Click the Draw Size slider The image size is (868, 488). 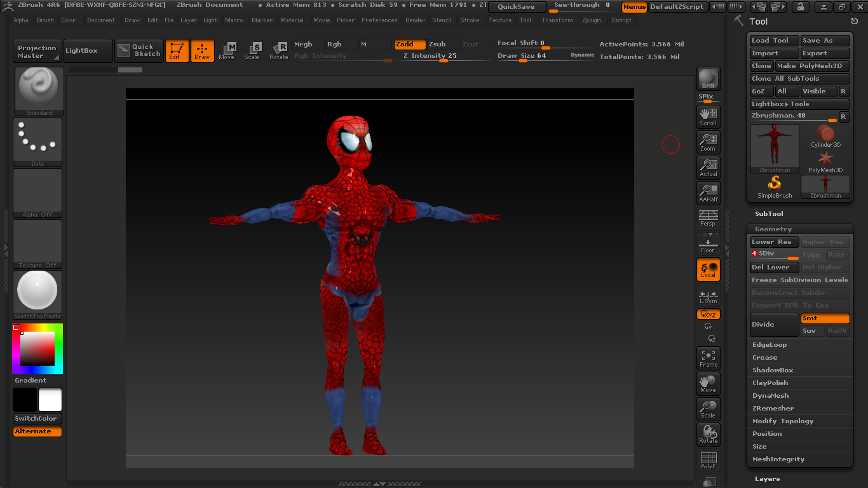[546, 57]
